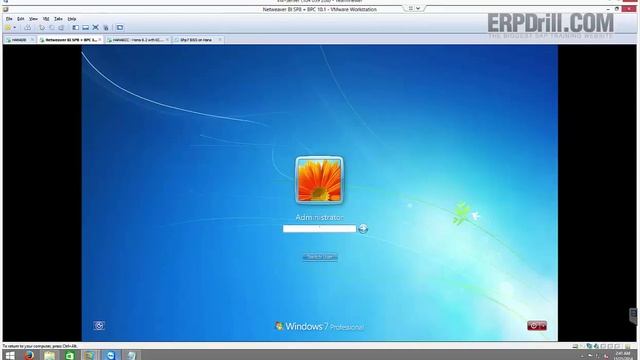
Task: Open TeamViewer from the taskbar
Action: pos(110,355)
